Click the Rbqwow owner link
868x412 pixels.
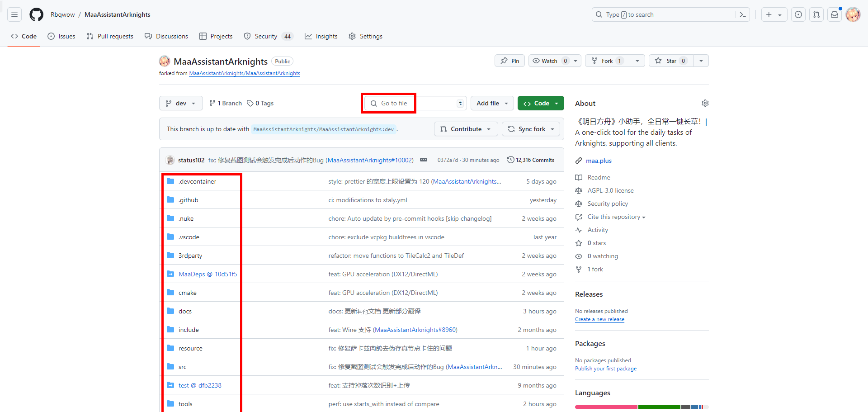pyautogui.click(x=63, y=14)
